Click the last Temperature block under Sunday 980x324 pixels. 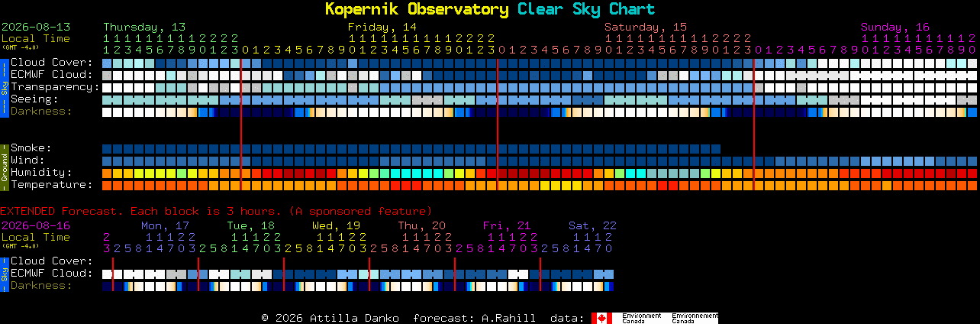click(972, 185)
